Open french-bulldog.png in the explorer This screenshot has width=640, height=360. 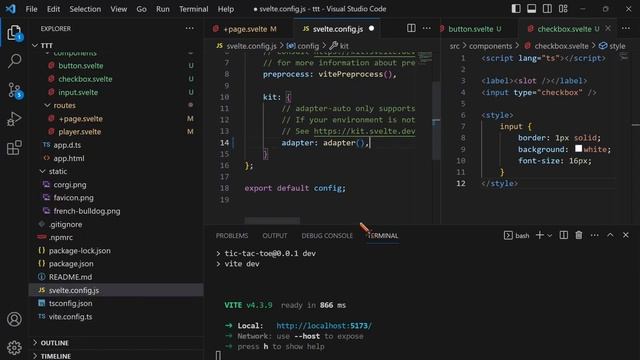87,211
